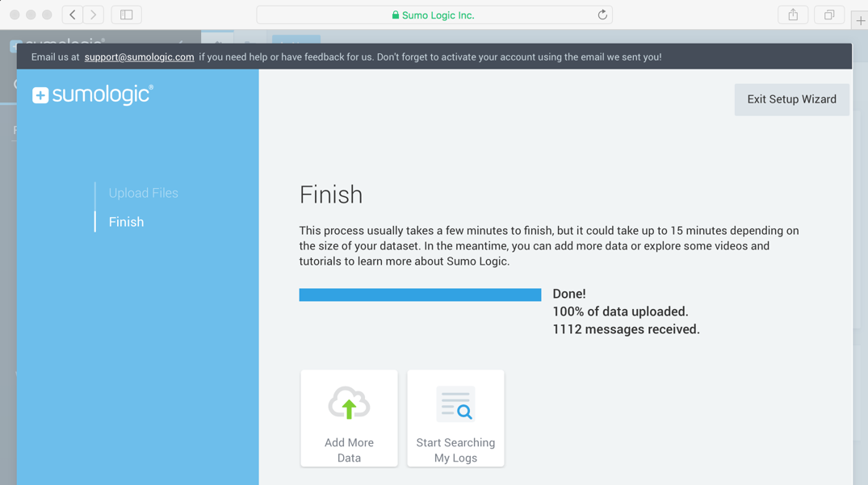Click the Sumo Logic logo in sidebar
The height and width of the screenshot is (485, 868).
92,94
